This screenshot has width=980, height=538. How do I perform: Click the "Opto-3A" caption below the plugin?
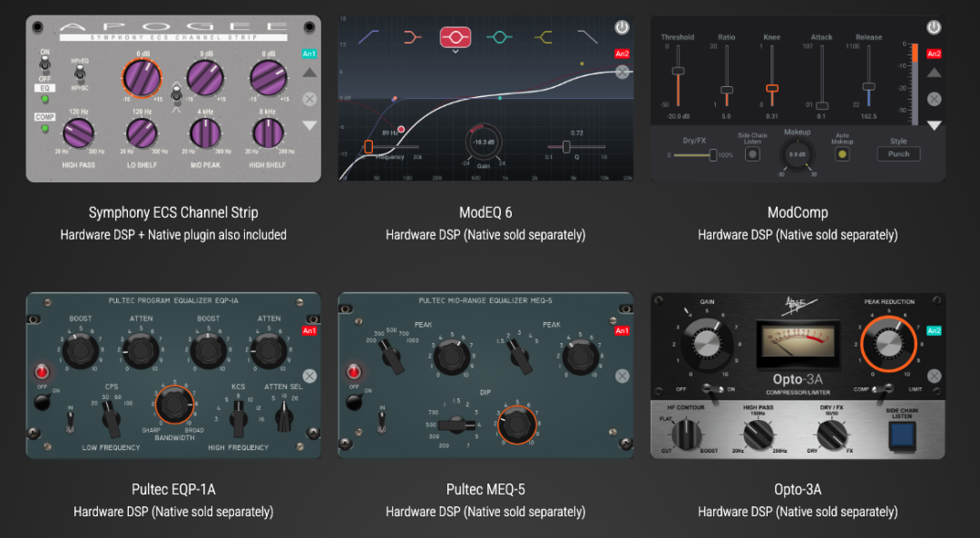(x=798, y=489)
